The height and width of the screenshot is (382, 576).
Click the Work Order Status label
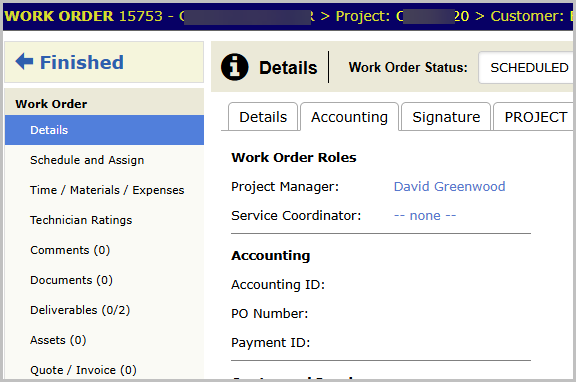[x=408, y=68]
